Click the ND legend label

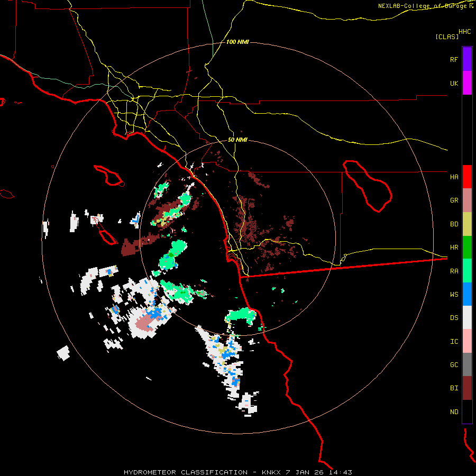click(454, 411)
